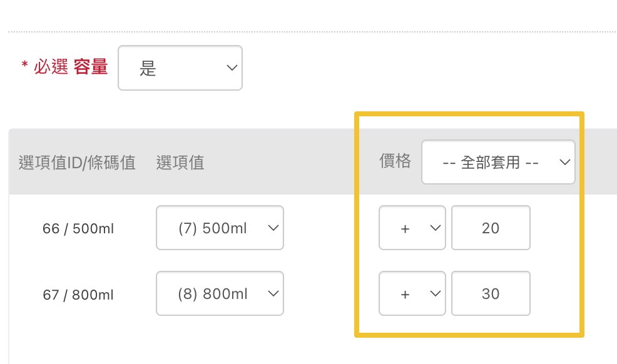This screenshot has height=364, width=617.
Task: Open the 價格 全部套用 dropdown
Action: tap(497, 162)
